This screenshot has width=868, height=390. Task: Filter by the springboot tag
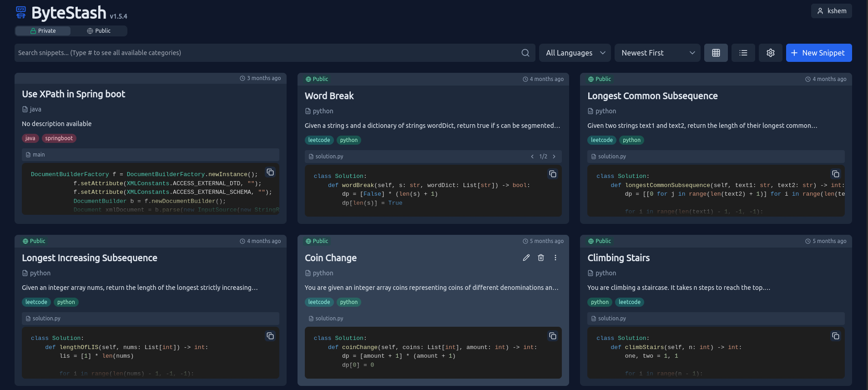[59, 138]
